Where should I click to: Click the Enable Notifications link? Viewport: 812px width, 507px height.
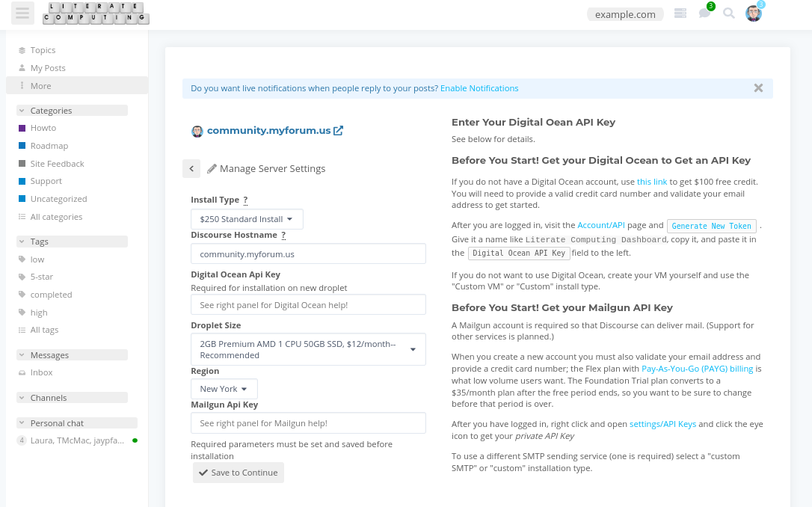(x=479, y=88)
